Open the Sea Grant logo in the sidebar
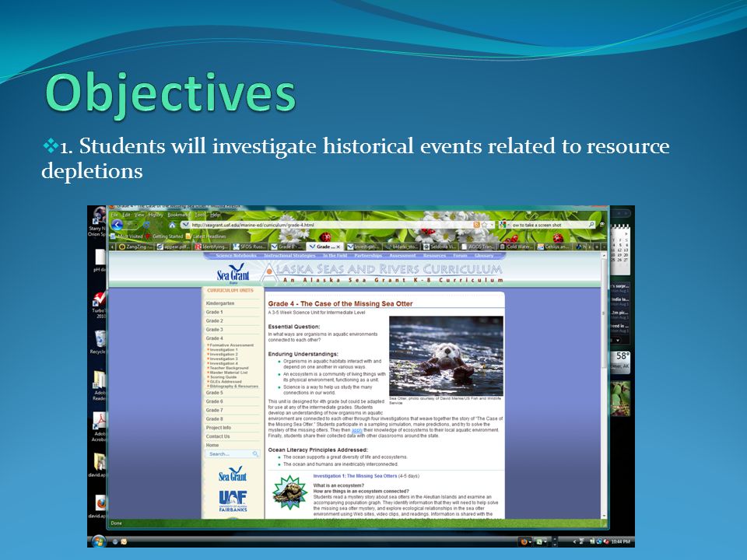Image resolution: width=747 pixels, height=560 pixels. pyautogui.click(x=233, y=474)
